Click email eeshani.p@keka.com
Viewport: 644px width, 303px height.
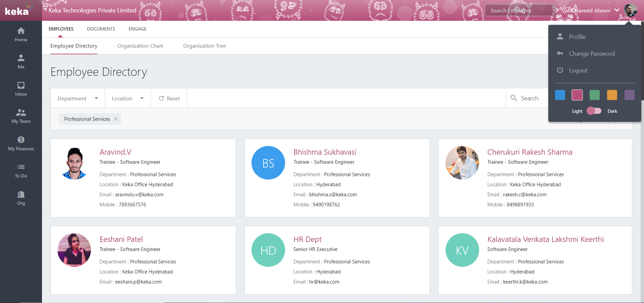138,282
